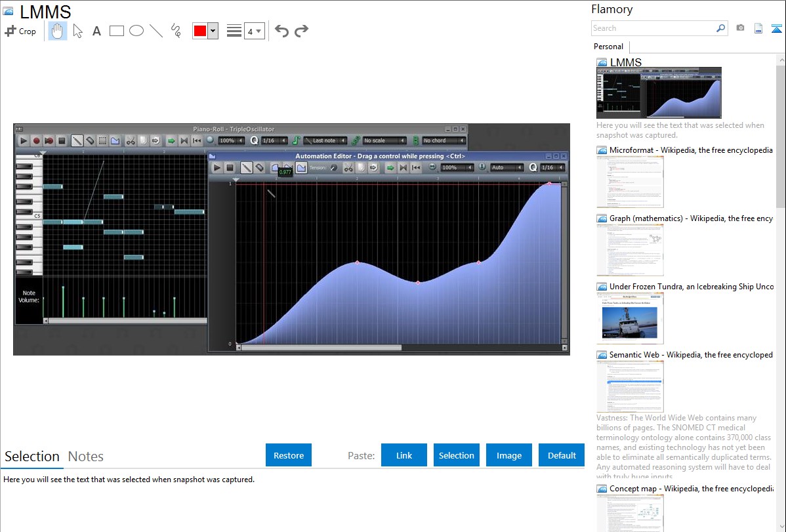This screenshot has height=532, width=786.
Task: Click the Paste Default button
Action: point(562,455)
